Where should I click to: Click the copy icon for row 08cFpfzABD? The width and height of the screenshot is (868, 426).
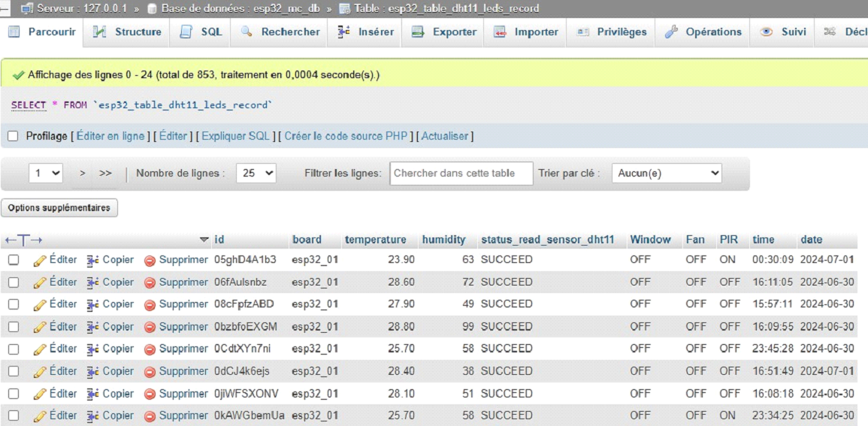click(93, 304)
